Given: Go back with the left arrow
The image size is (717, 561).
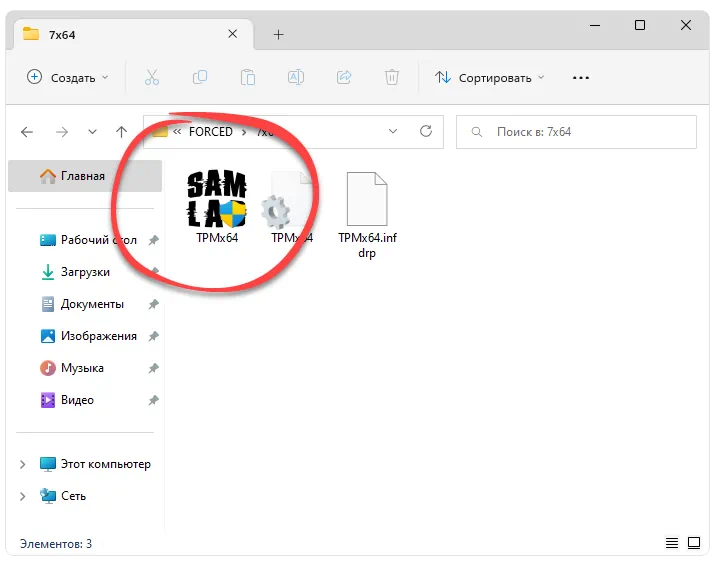Looking at the screenshot, I should [27, 132].
